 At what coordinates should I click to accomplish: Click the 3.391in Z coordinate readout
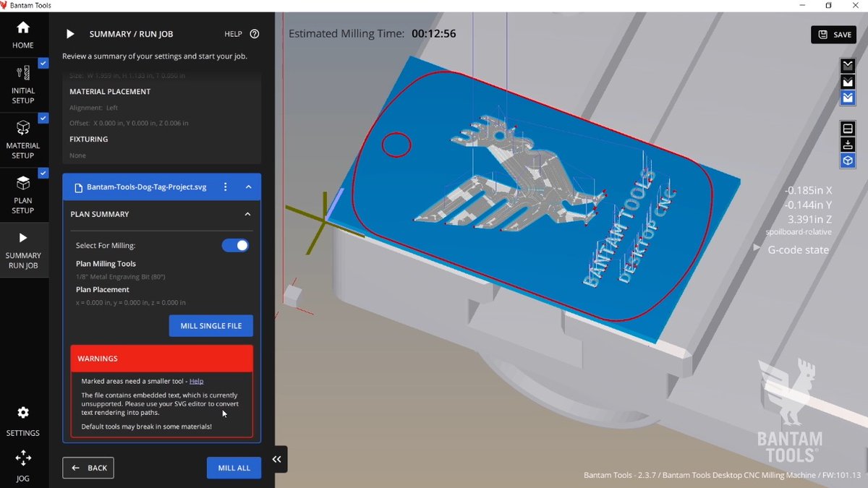pyautogui.click(x=809, y=219)
